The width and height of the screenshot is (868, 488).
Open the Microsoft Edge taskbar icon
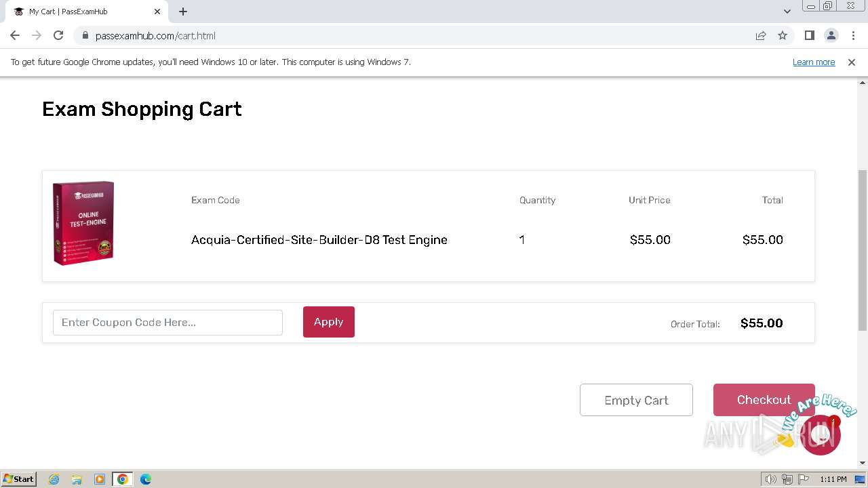(146, 479)
